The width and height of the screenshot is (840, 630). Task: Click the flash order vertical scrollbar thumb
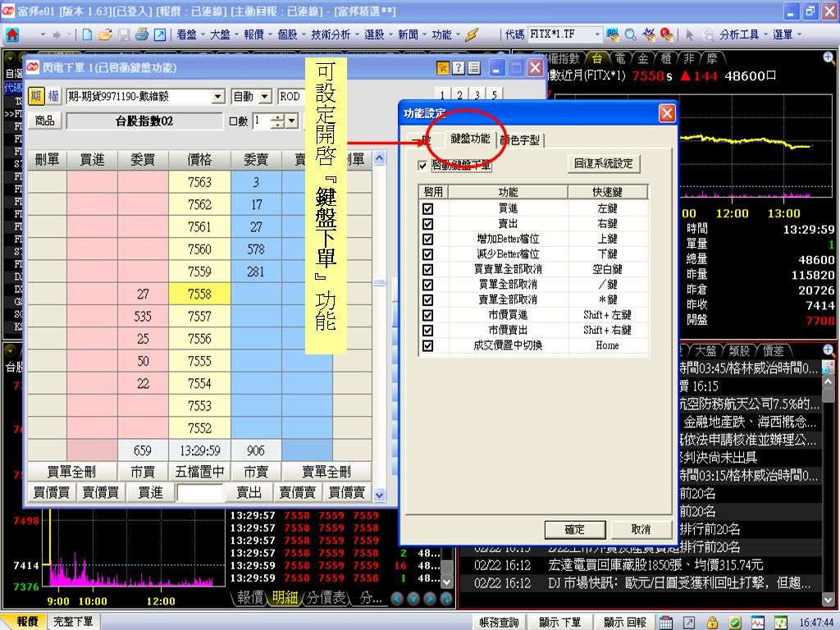[x=379, y=283]
